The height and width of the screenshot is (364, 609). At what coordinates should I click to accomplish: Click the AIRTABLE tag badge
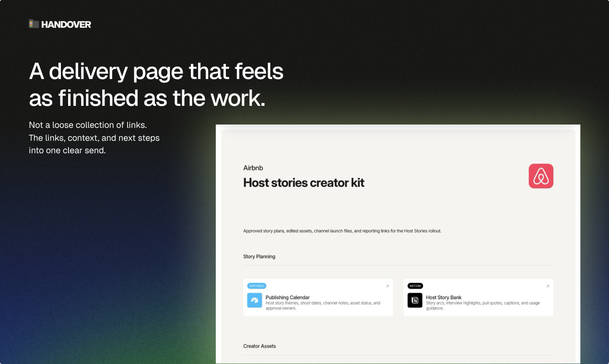click(x=257, y=286)
